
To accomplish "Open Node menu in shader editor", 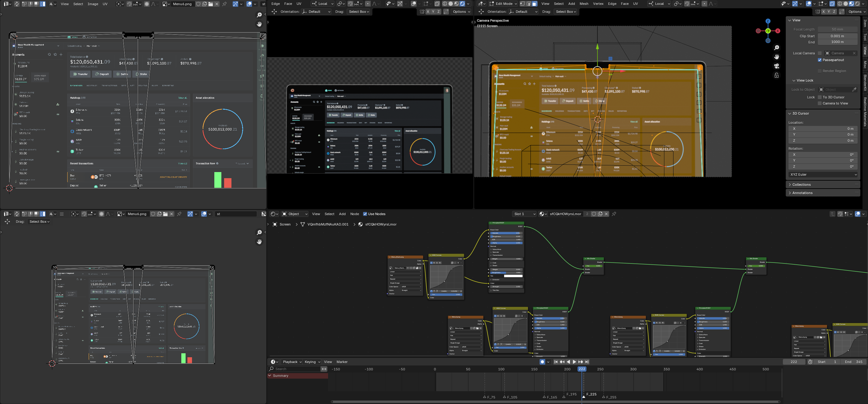I will (354, 214).
